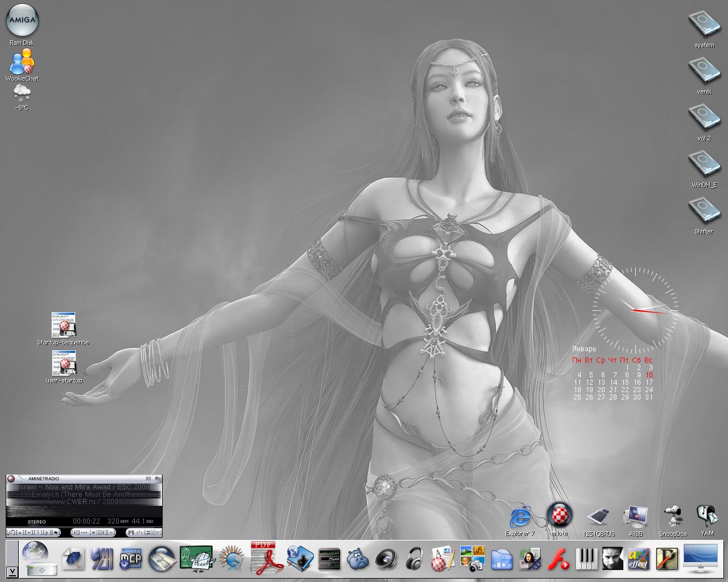The height and width of the screenshot is (582, 728).
Task: Go to previous track in AmiNetRadio
Action: pyautogui.click(x=75, y=533)
